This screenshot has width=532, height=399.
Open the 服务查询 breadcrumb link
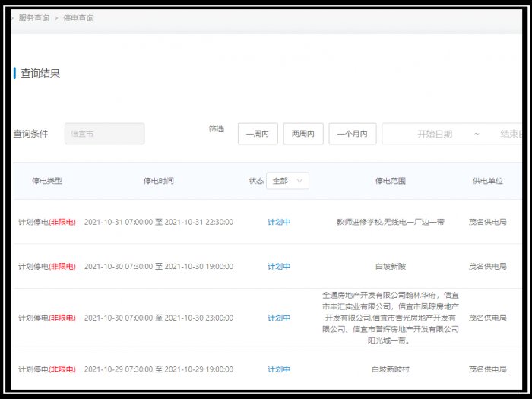pos(34,18)
